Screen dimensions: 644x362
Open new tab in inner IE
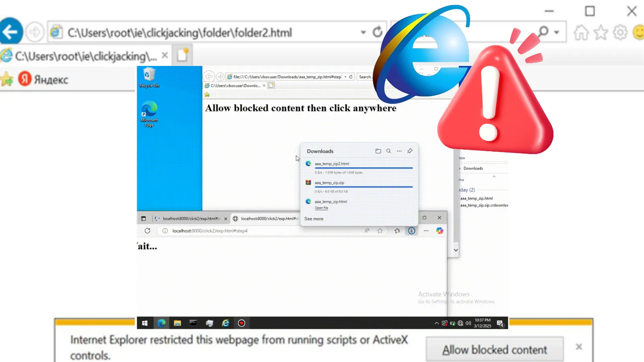point(271,85)
